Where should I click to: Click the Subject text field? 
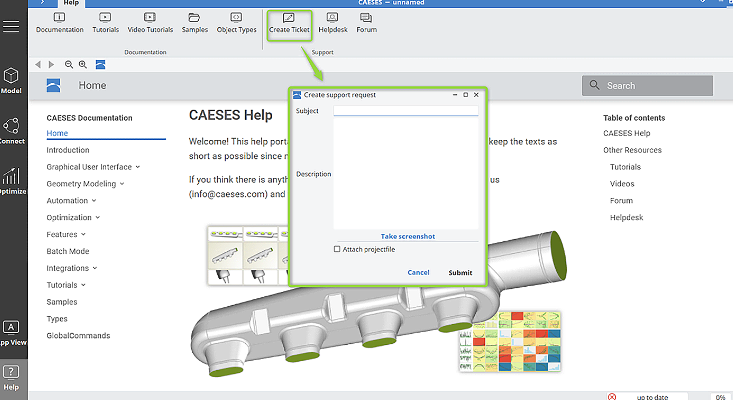click(405, 110)
